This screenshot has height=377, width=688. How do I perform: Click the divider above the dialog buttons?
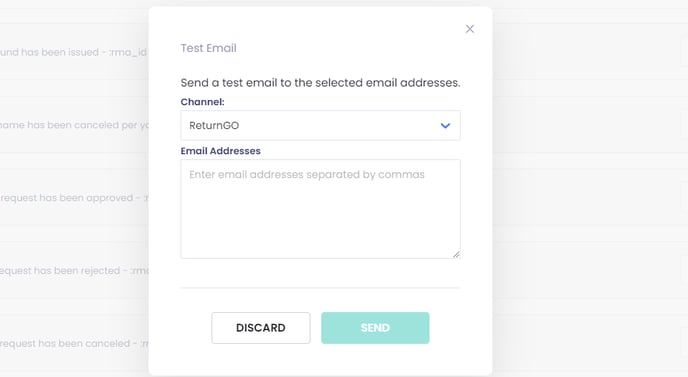pyautogui.click(x=320, y=288)
